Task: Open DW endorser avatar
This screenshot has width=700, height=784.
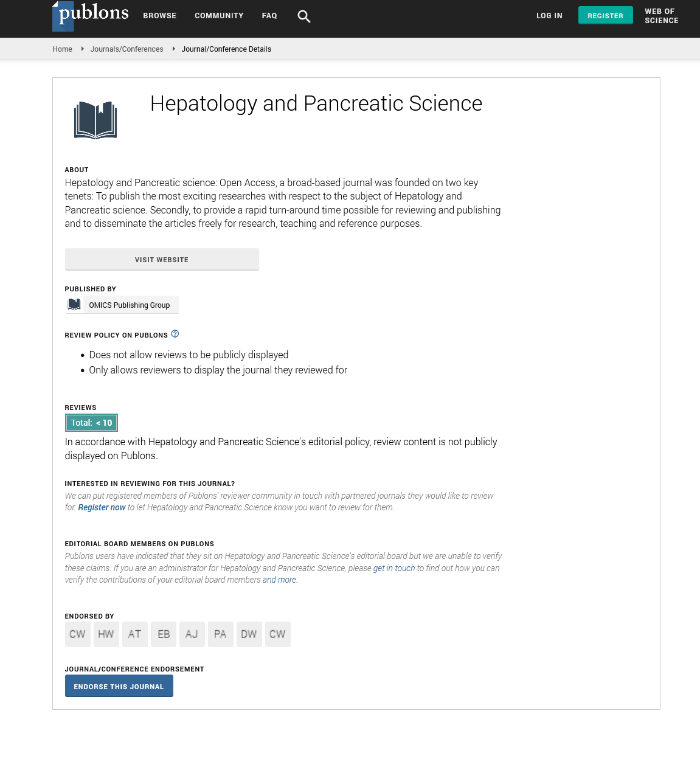Action: click(249, 634)
